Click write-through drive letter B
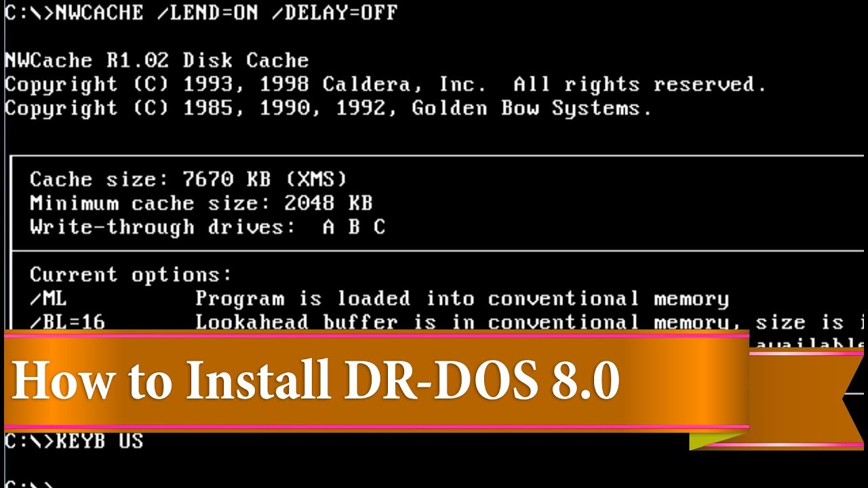The width and height of the screenshot is (868, 488). coord(353,228)
